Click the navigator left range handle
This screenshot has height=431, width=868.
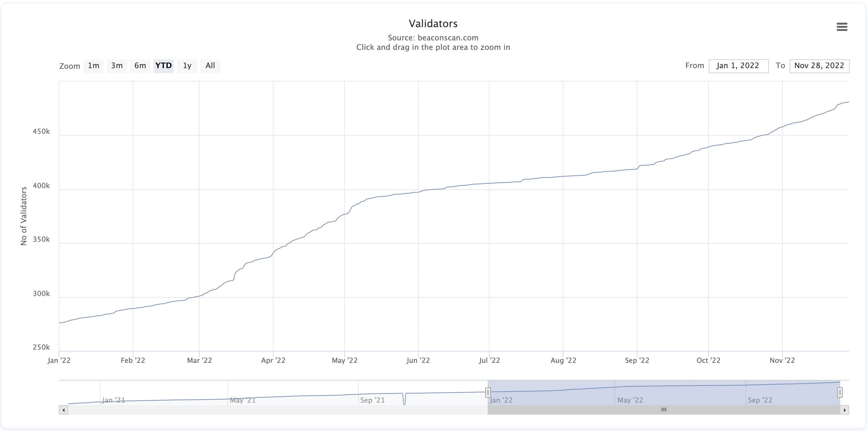click(488, 392)
